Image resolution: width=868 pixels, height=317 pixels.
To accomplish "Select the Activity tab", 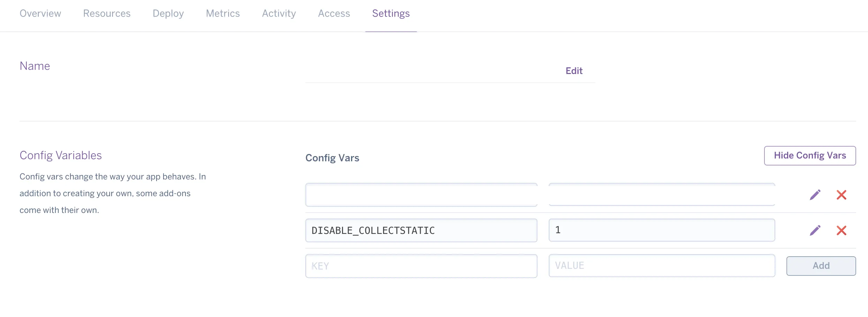I will coord(279,14).
